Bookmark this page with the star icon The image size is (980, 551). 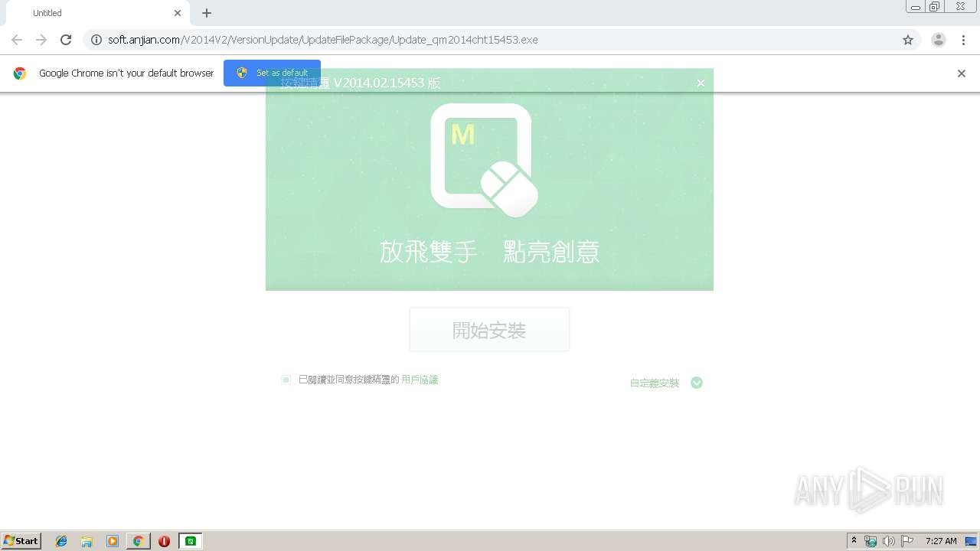tap(908, 40)
